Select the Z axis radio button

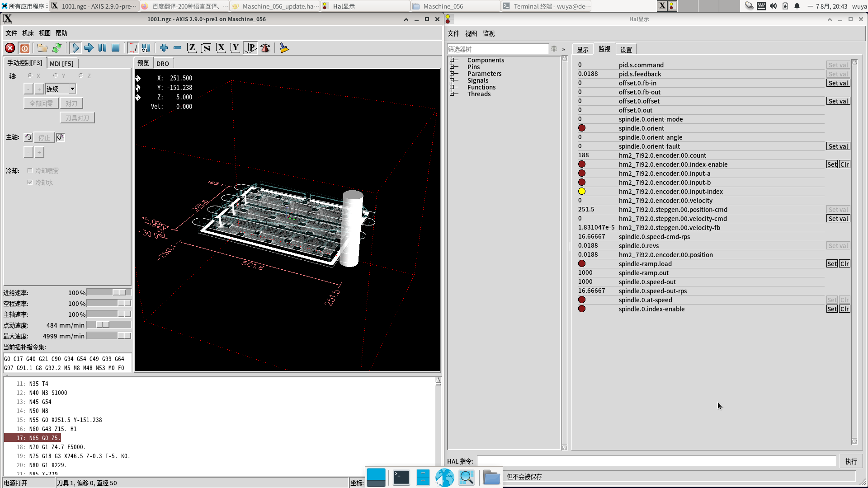click(x=81, y=75)
